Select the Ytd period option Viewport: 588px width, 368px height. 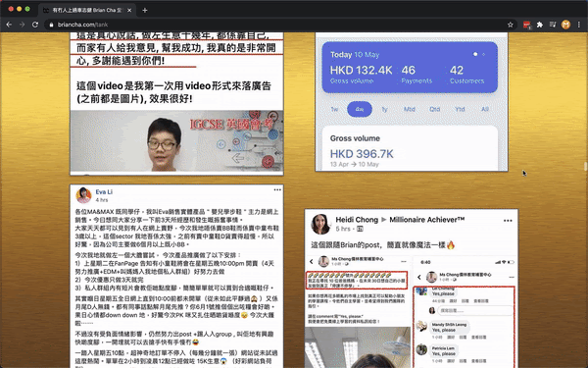pyautogui.click(x=460, y=109)
